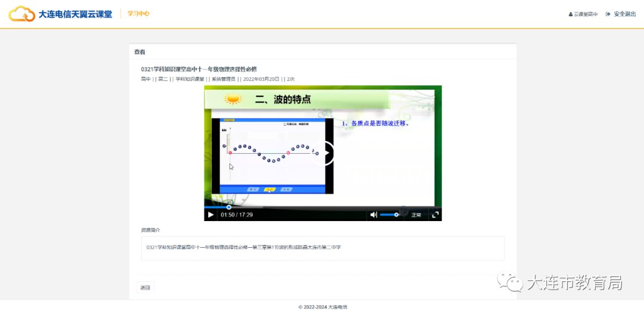Click the © 2022-2024 大连电信 footer text
The height and width of the screenshot is (311, 644).
point(323,307)
